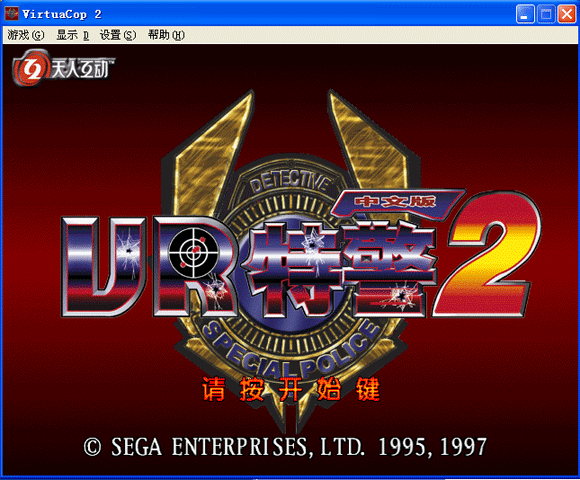Viewport: 580px width, 480px height.
Task: Close the VirtuaCop 2 window
Action: pos(566,14)
